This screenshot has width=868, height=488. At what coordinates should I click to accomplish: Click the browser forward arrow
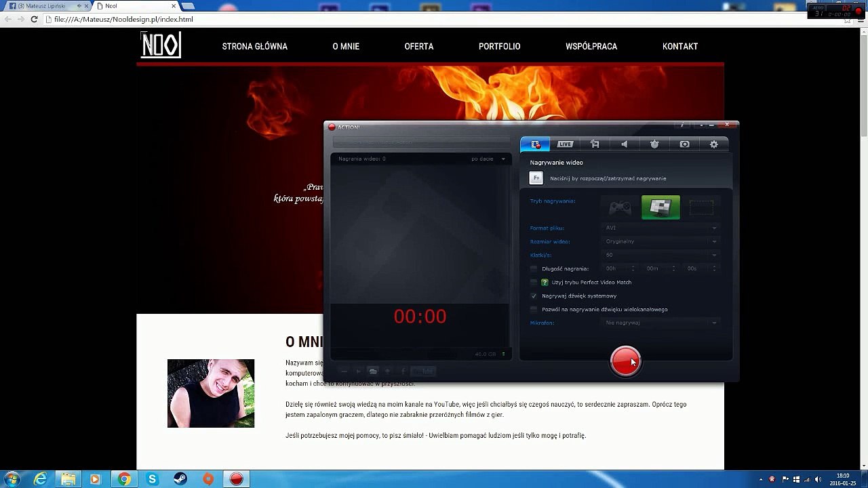point(21,20)
